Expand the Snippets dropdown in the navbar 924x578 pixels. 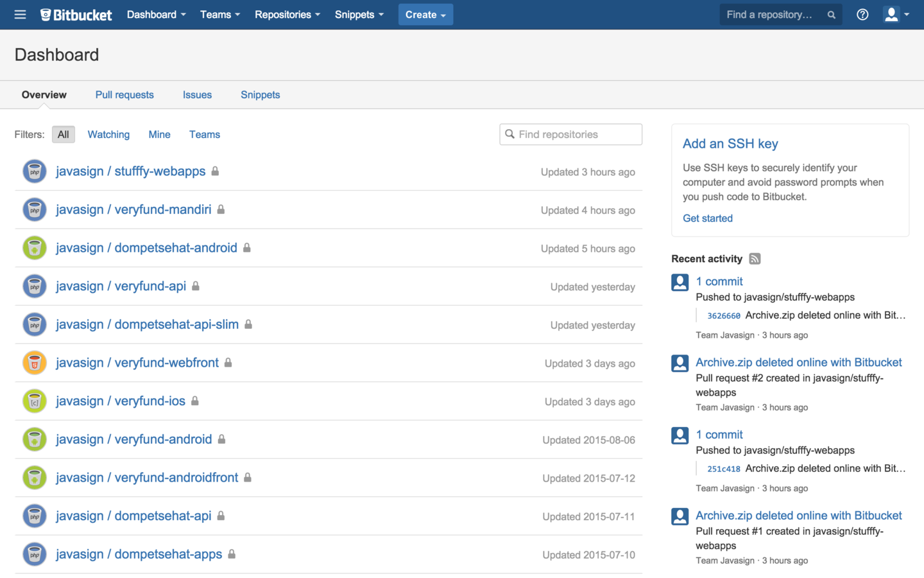[359, 15]
